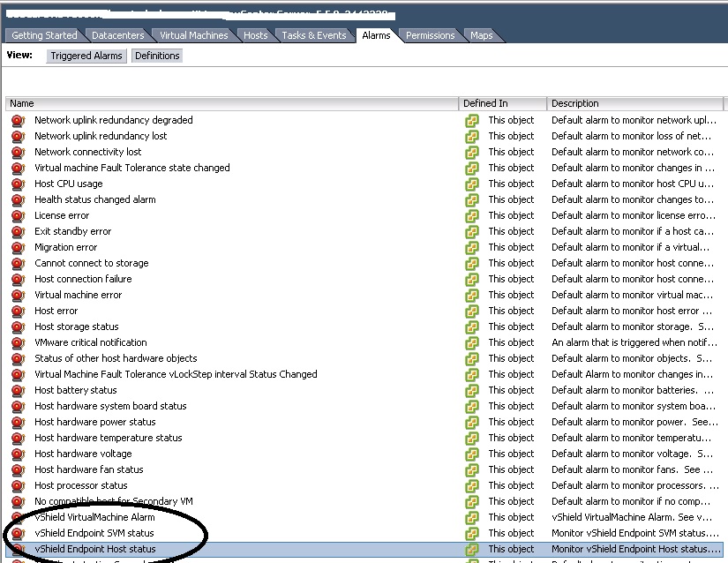Click the alarm icon for License error
The height and width of the screenshot is (563, 728).
(18, 215)
